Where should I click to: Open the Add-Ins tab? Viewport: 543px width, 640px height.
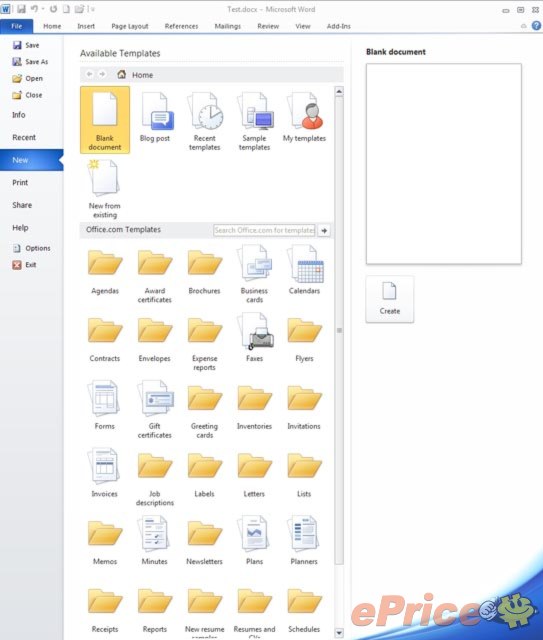[x=339, y=26]
